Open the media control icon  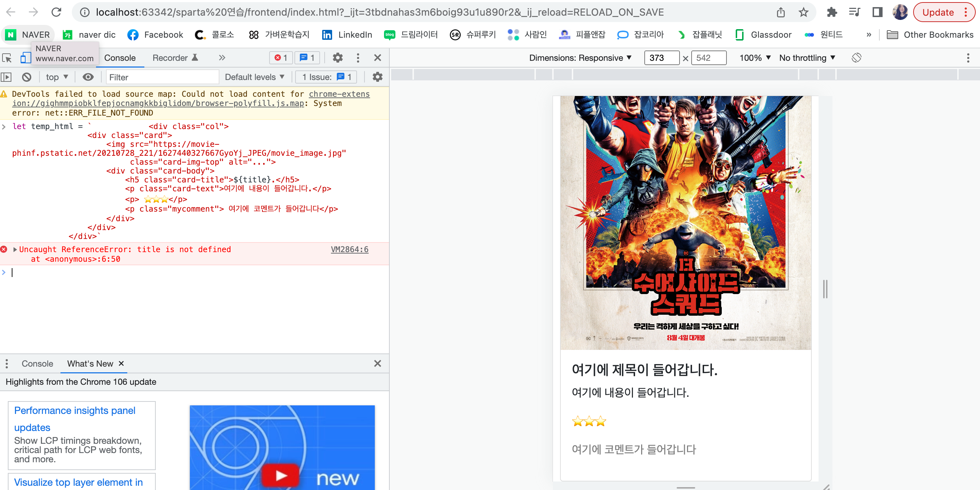pos(854,12)
